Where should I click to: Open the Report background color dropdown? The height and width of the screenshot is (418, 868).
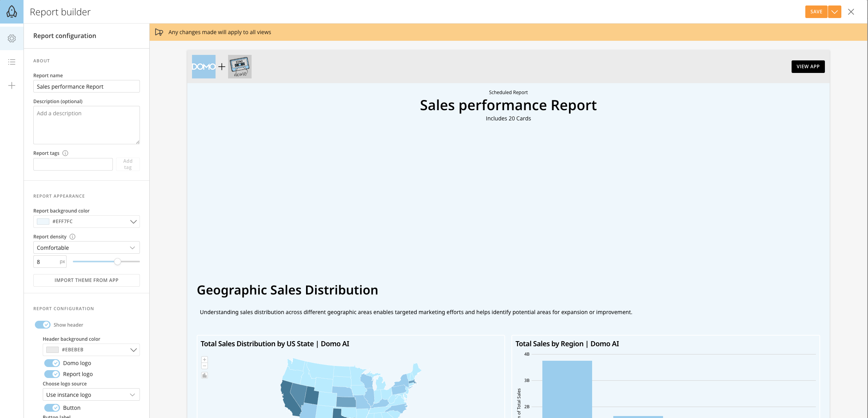coord(86,221)
